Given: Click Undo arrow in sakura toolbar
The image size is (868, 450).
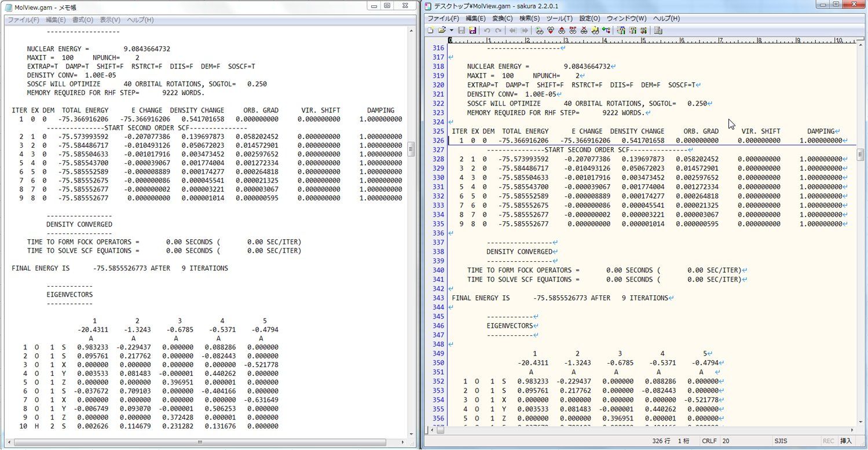Looking at the screenshot, I should (x=487, y=30).
